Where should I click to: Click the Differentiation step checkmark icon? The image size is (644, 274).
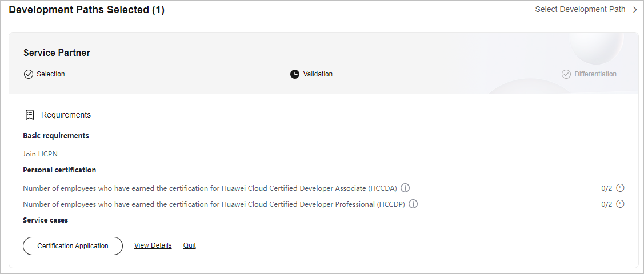tap(566, 74)
